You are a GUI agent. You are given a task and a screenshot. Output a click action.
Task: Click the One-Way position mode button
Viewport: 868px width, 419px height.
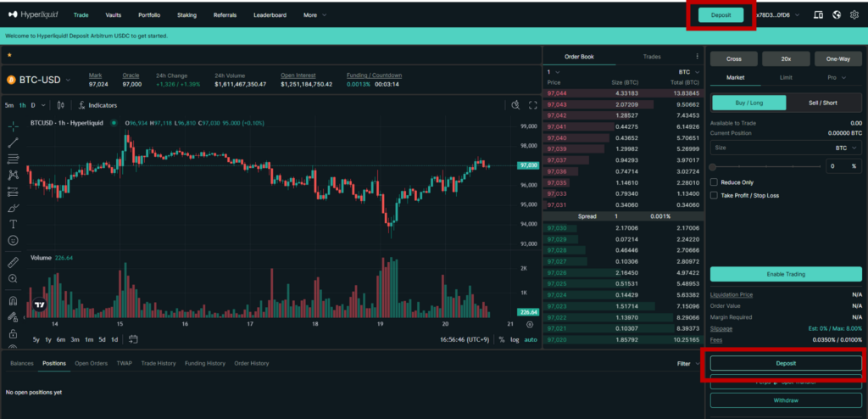click(837, 59)
